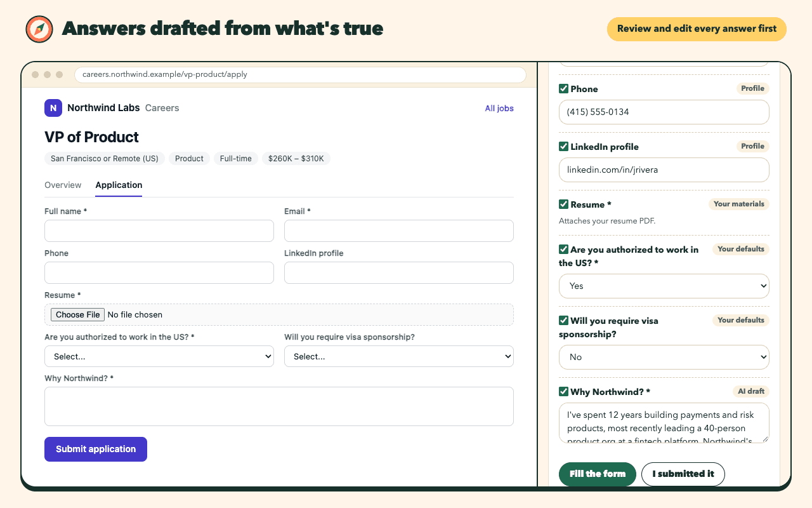Open the All jobs link

click(x=499, y=108)
